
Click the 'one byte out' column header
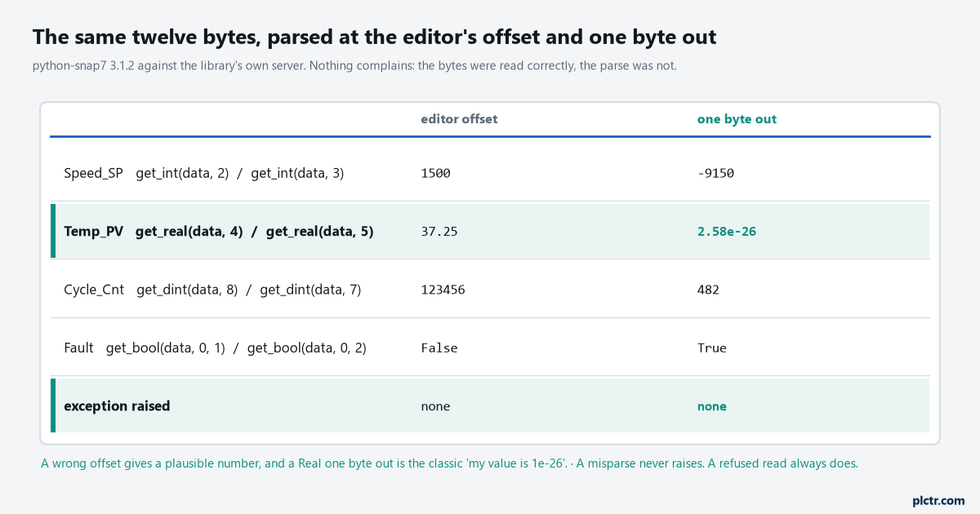coord(737,119)
